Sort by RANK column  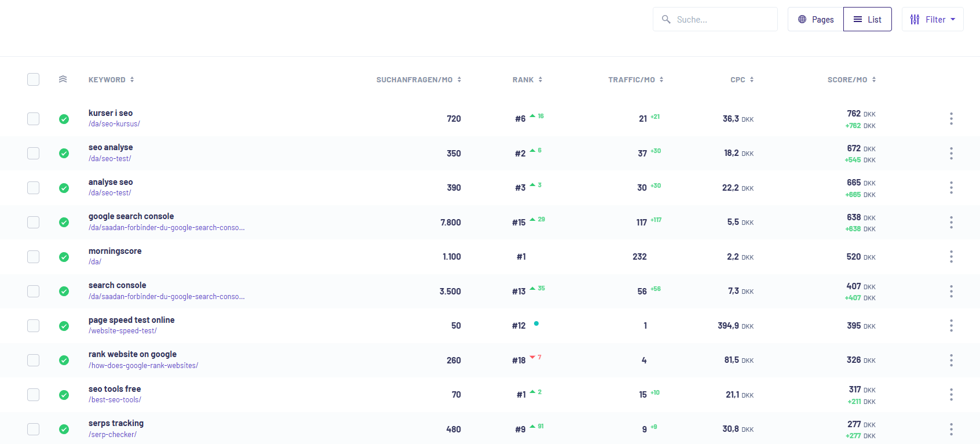tap(527, 79)
